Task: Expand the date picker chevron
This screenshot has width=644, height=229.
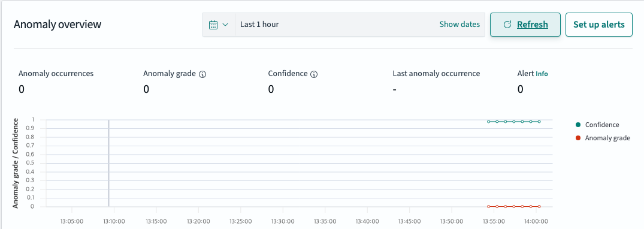Action: (225, 25)
